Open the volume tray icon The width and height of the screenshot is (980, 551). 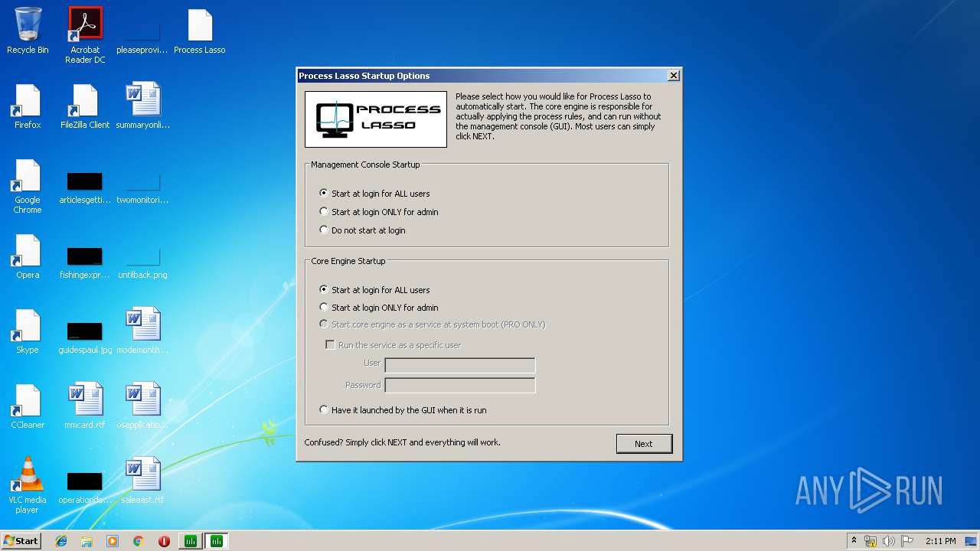click(x=889, y=541)
